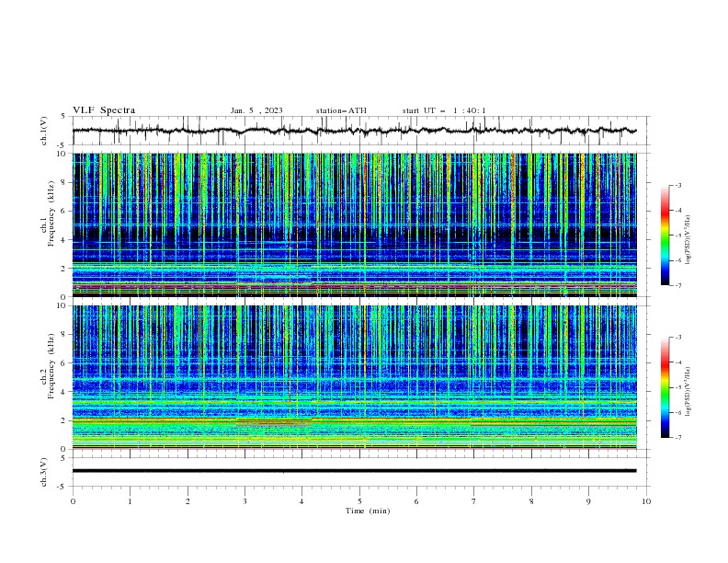Click the "-5" label on the ch.2 colorbar
This screenshot has width=728, height=563.
[677, 387]
